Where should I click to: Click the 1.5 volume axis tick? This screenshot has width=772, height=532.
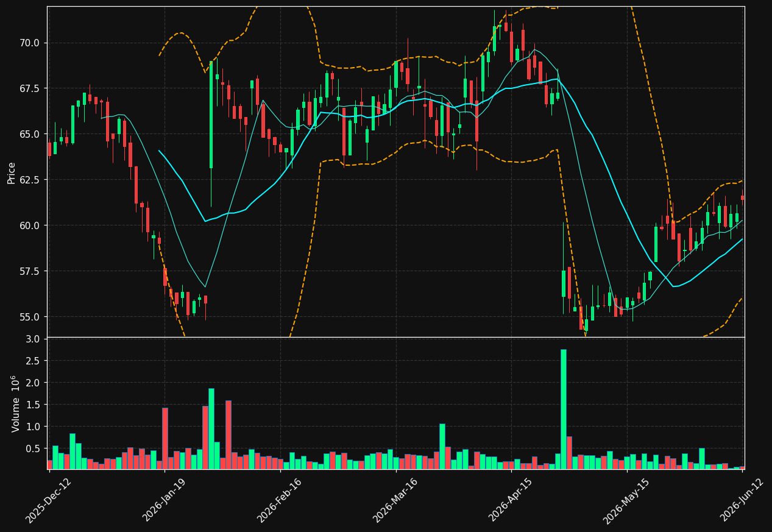tap(34, 405)
